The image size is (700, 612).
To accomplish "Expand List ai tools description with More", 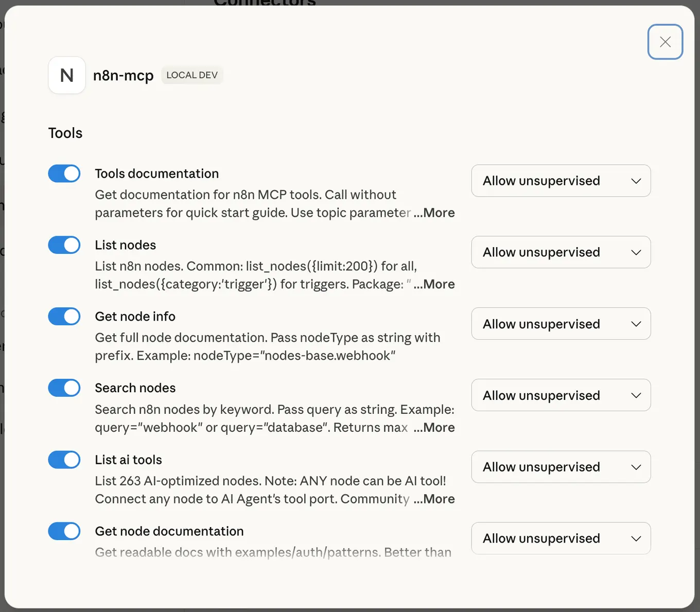I will tap(434, 499).
